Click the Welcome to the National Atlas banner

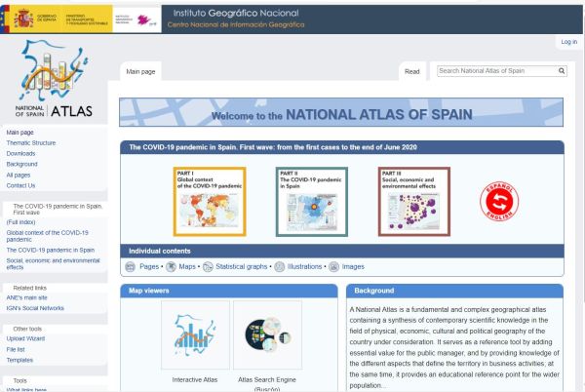coord(341,112)
